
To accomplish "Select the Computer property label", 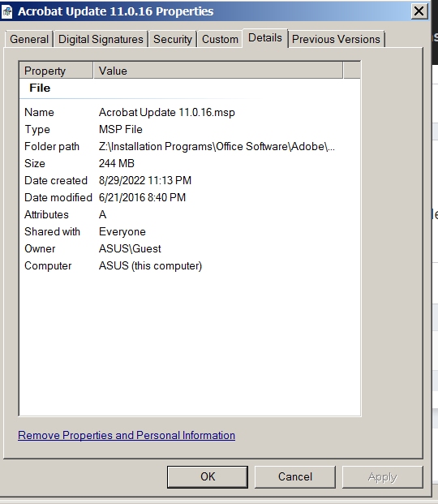I will point(48,266).
